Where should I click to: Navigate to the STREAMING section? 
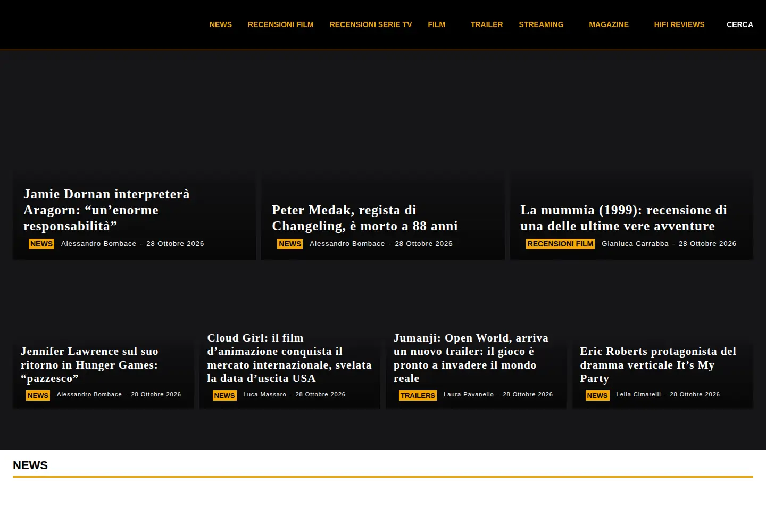(541, 24)
